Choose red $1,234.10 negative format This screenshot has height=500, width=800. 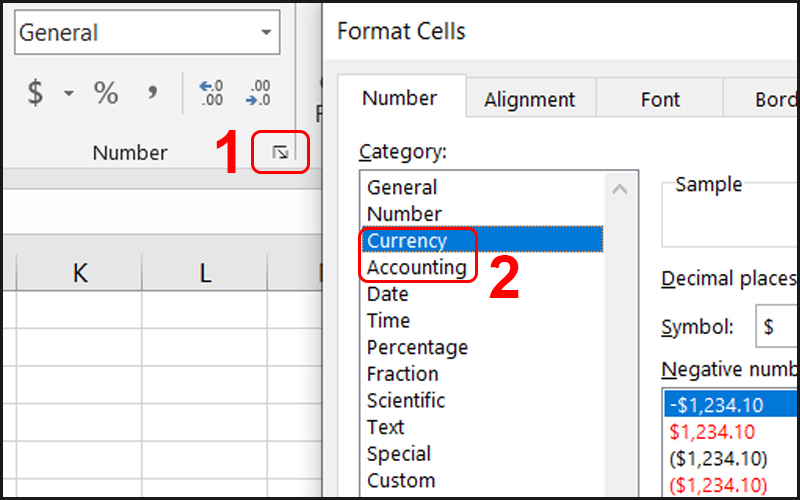[732, 432]
